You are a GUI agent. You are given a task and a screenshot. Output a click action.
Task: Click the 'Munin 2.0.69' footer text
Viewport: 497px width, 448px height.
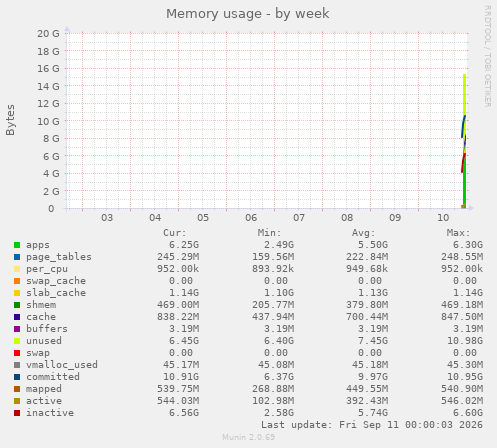tap(249, 437)
